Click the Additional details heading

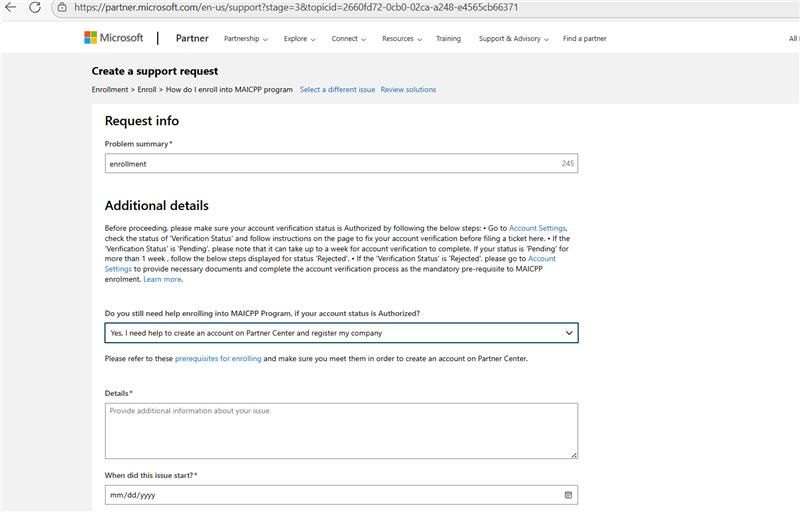pyautogui.click(x=157, y=206)
